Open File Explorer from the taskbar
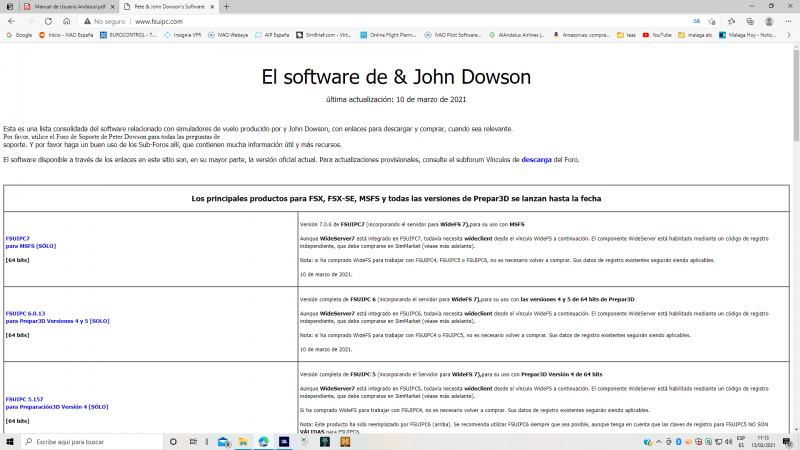800x450 pixels. (243, 442)
